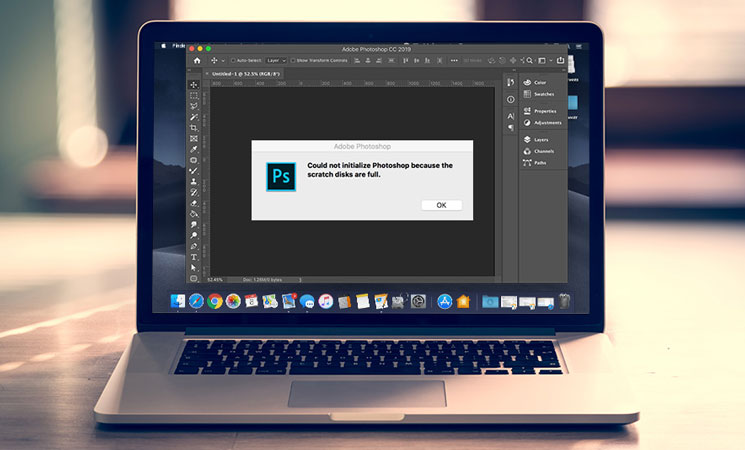Select the Path Selection arrow tool

[194, 268]
